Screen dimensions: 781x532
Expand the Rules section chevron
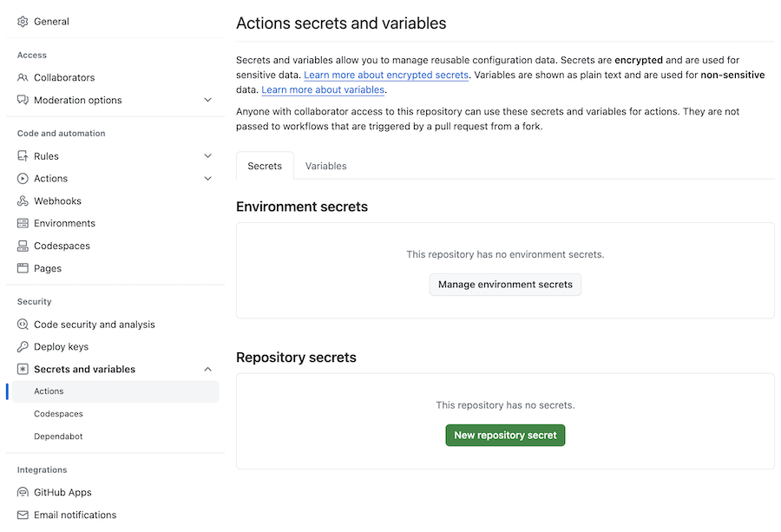click(207, 156)
